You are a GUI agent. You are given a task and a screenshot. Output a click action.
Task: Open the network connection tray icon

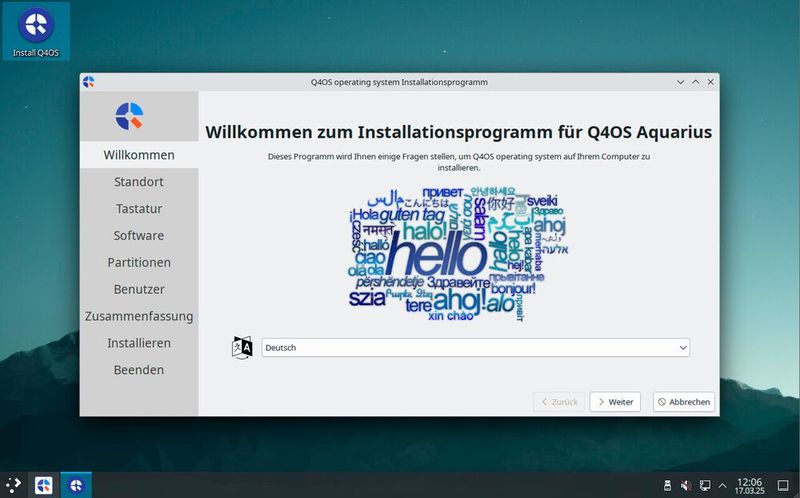click(705, 485)
